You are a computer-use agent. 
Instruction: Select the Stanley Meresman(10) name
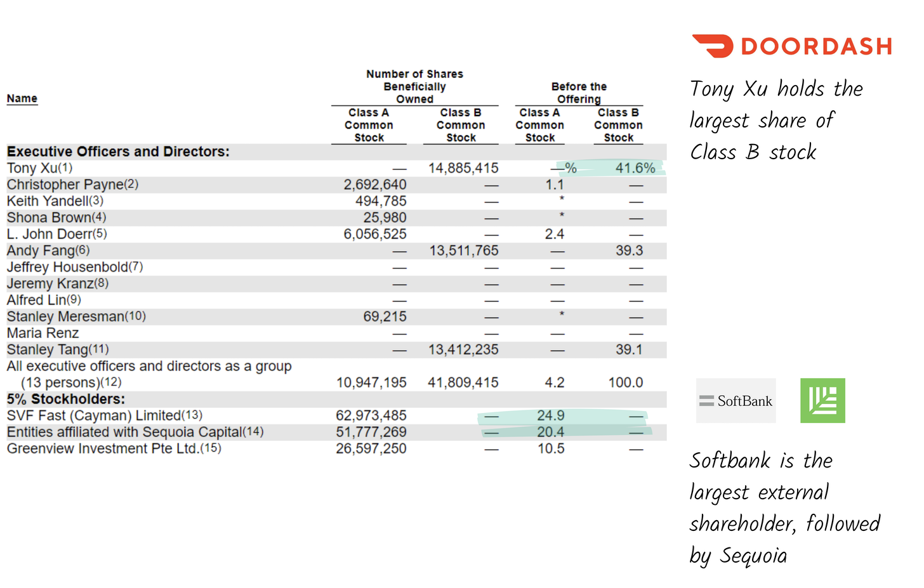76,317
